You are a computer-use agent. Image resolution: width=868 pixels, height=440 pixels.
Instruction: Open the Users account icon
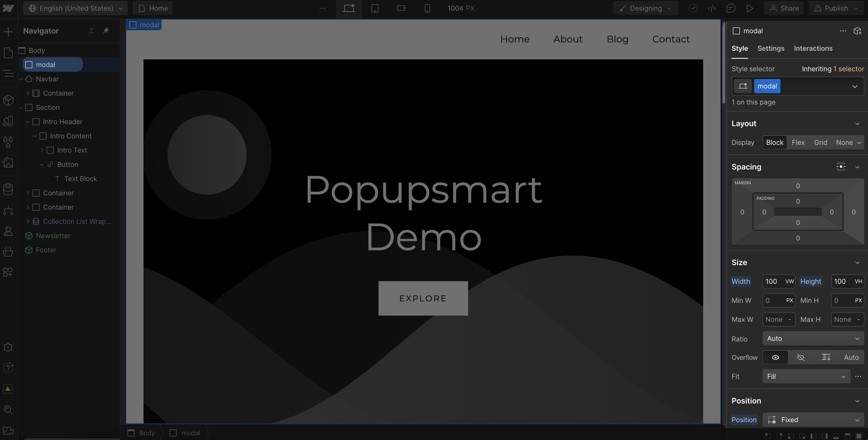click(8, 231)
